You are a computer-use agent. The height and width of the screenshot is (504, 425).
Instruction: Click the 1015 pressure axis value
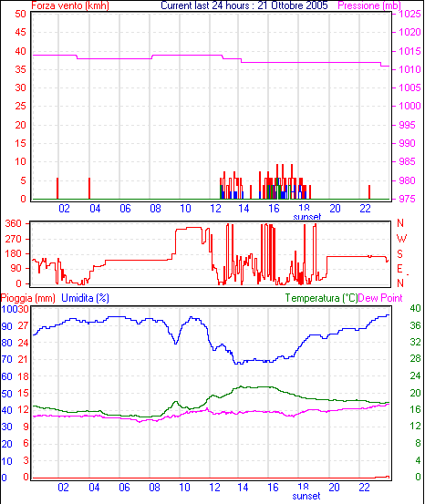[409, 51]
